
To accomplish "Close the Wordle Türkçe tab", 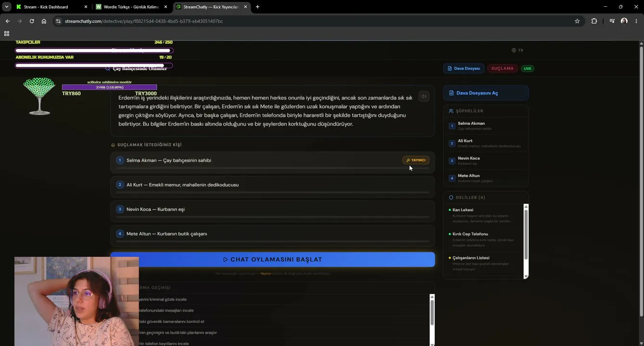I will click(x=165, y=7).
